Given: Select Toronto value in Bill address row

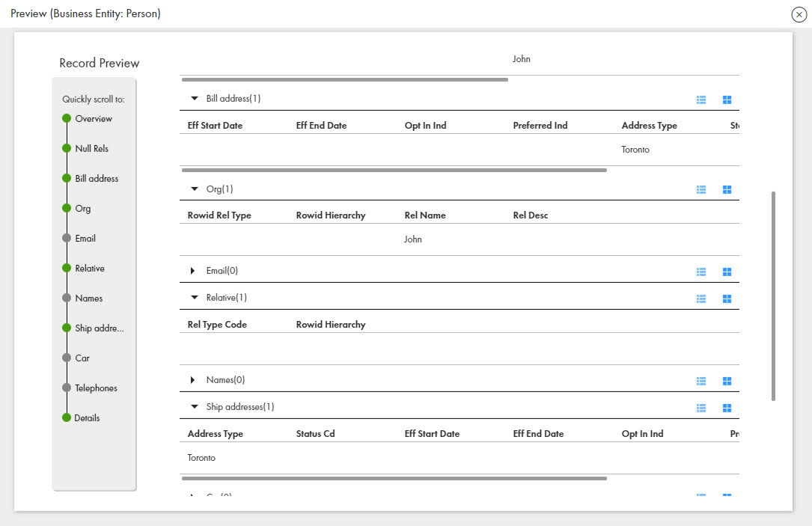Looking at the screenshot, I should point(635,150).
